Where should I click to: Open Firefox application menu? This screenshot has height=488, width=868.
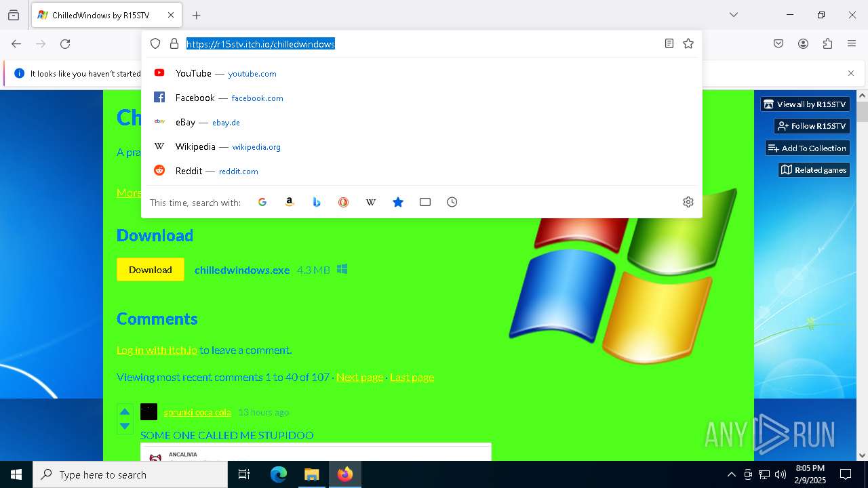click(x=852, y=44)
